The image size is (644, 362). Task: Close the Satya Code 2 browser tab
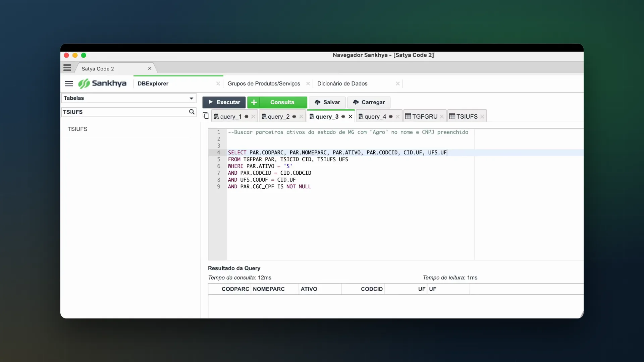tap(150, 68)
